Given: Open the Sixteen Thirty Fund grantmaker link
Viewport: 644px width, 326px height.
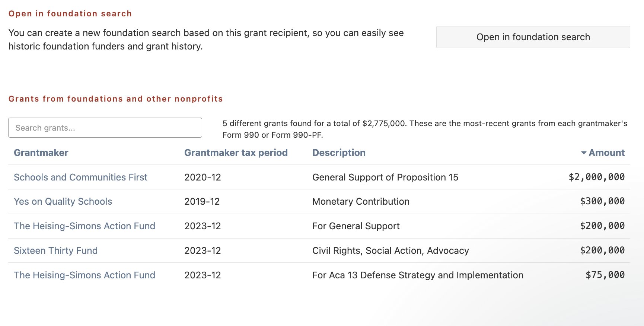Looking at the screenshot, I should (x=56, y=251).
